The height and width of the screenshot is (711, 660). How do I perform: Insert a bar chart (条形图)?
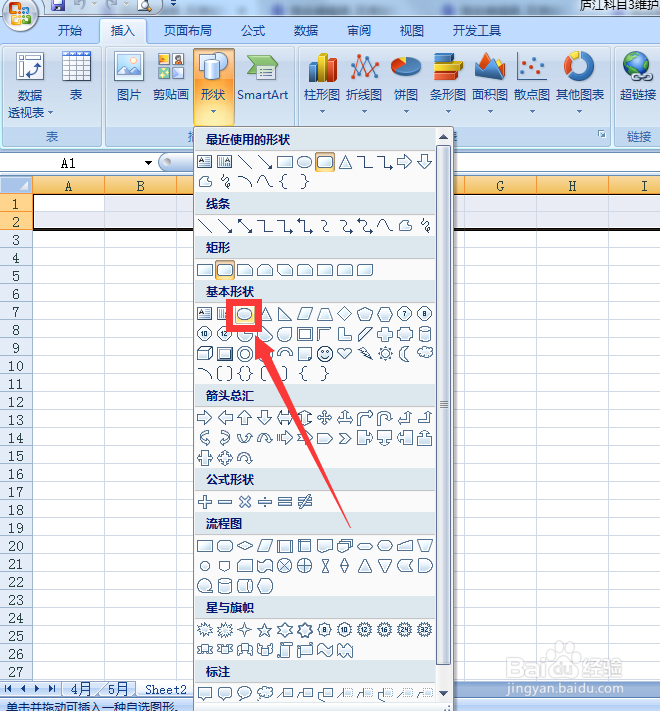point(448,83)
